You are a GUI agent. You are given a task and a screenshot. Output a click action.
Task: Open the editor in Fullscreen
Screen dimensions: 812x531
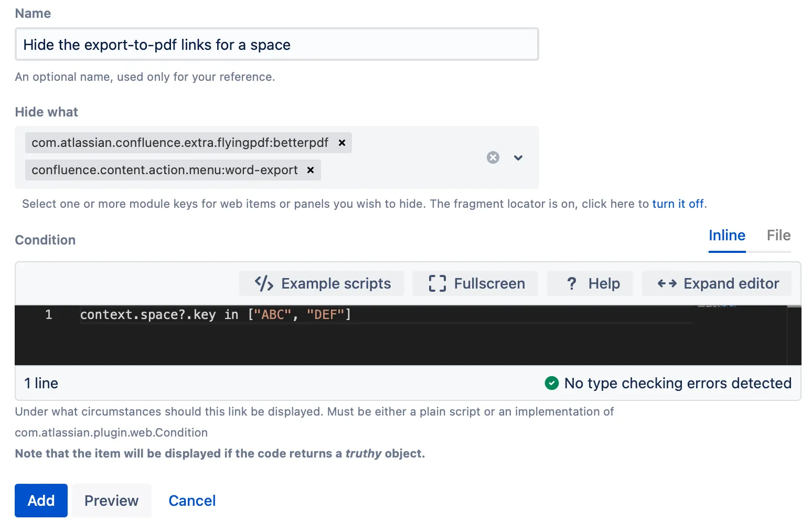tap(476, 283)
